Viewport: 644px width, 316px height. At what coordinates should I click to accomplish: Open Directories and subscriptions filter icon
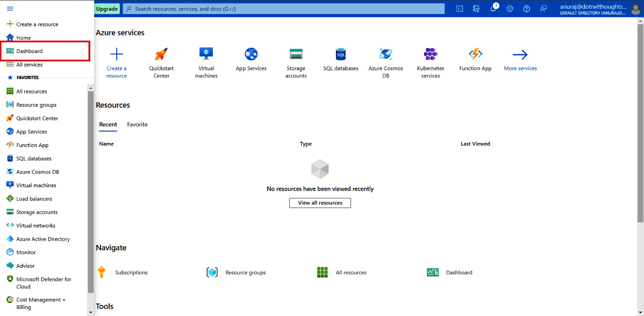click(x=476, y=8)
